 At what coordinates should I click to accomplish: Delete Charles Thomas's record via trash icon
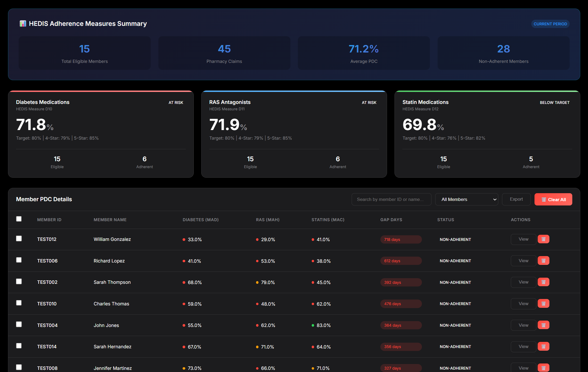pyautogui.click(x=544, y=304)
